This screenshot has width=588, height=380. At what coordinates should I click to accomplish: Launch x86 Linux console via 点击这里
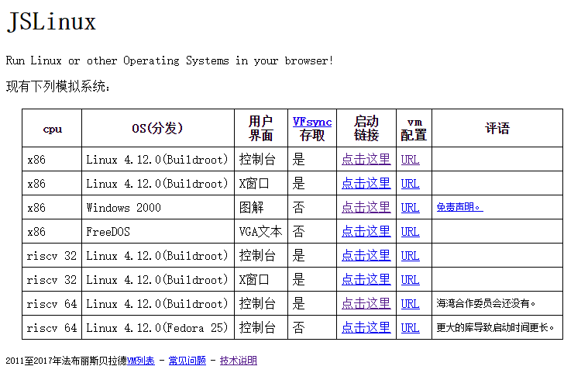pyautogui.click(x=366, y=159)
